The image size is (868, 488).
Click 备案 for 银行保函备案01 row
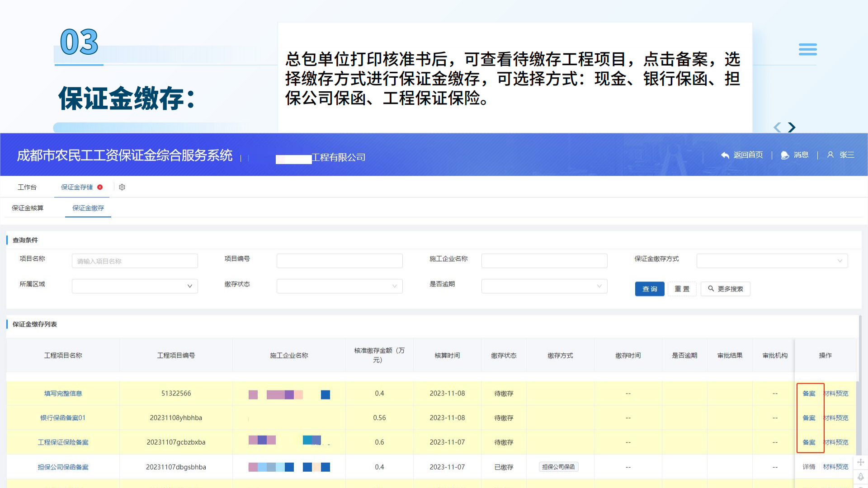(x=809, y=418)
